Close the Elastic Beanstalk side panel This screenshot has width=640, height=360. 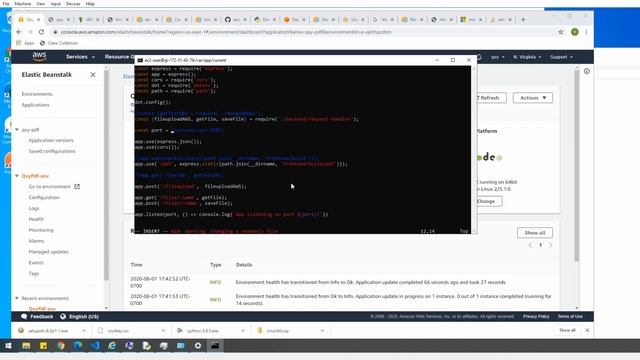tap(93, 75)
